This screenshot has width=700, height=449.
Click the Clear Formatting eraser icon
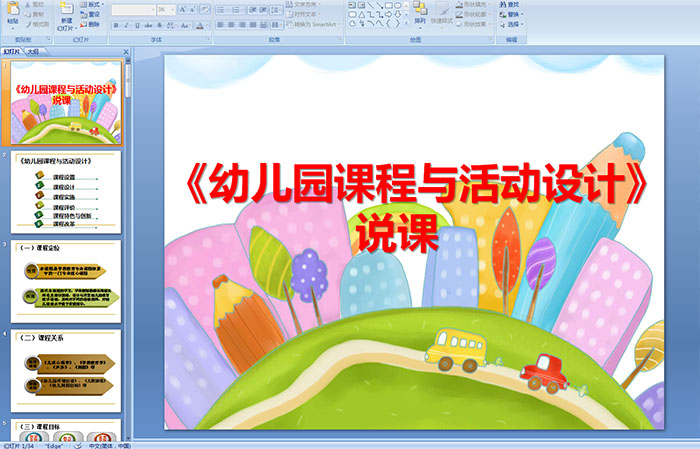(205, 9)
